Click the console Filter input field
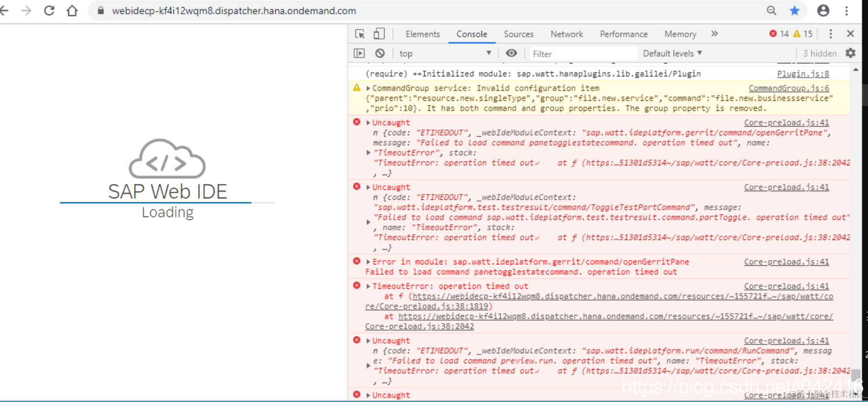The image size is (868, 402). click(583, 54)
